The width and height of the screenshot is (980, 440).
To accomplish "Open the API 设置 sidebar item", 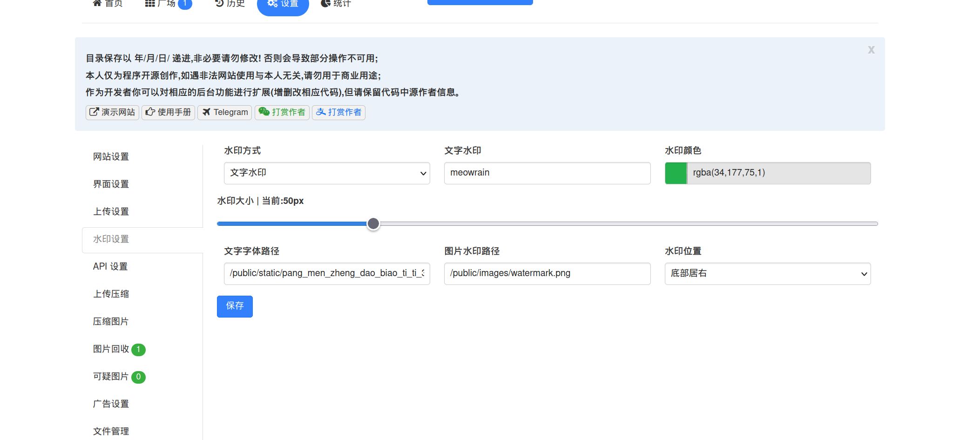I will point(110,266).
